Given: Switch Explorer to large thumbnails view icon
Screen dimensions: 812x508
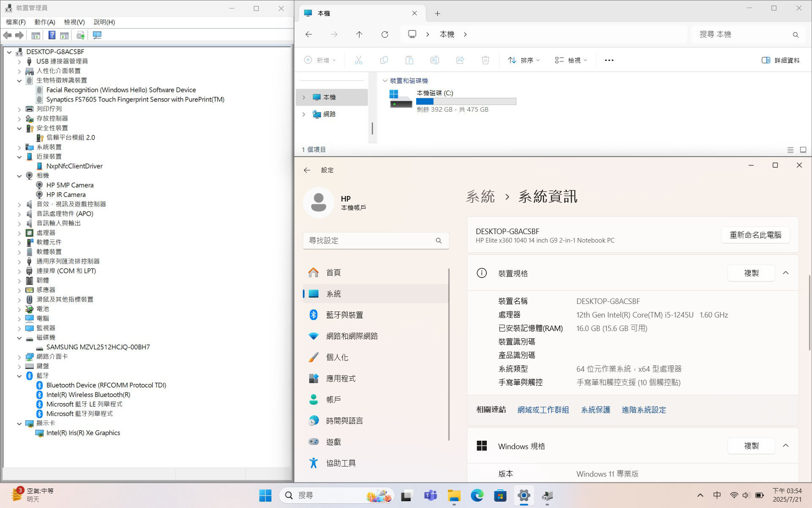Looking at the screenshot, I should pyautogui.click(x=803, y=150).
